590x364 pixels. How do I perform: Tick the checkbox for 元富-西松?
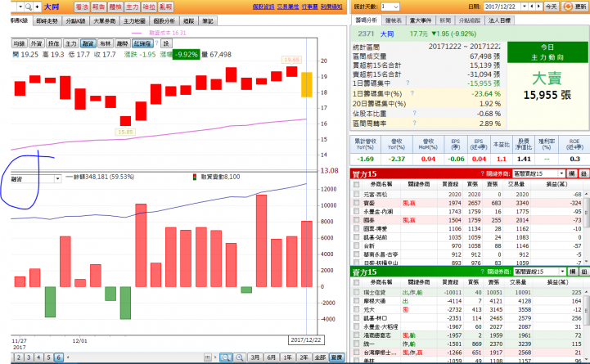[356, 195]
